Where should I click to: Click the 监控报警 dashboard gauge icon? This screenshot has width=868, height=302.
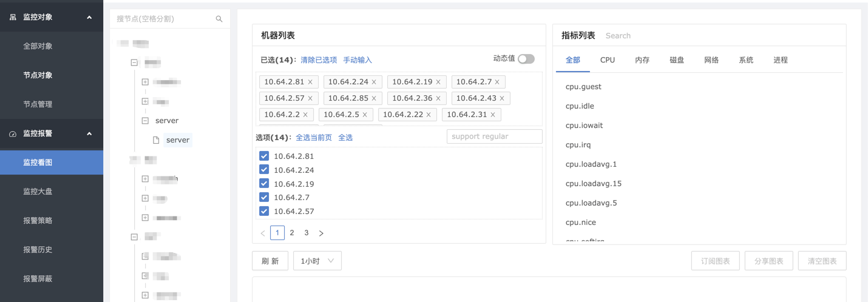tap(13, 133)
